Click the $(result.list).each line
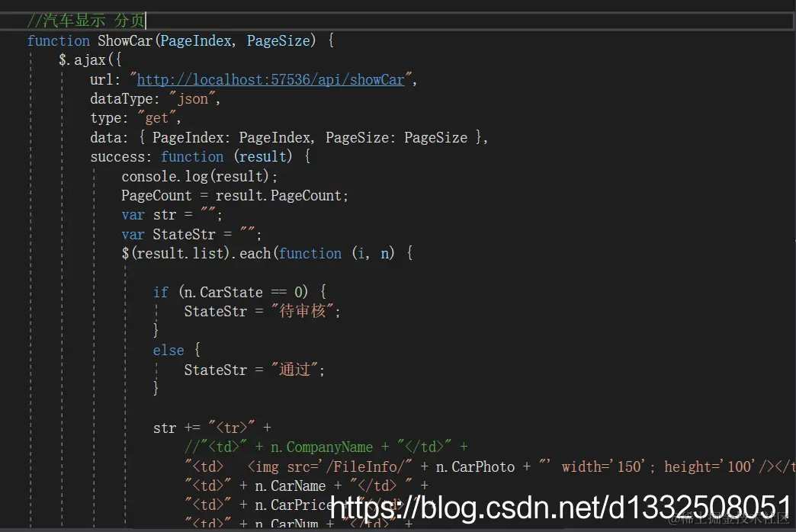 pyautogui.click(x=267, y=253)
